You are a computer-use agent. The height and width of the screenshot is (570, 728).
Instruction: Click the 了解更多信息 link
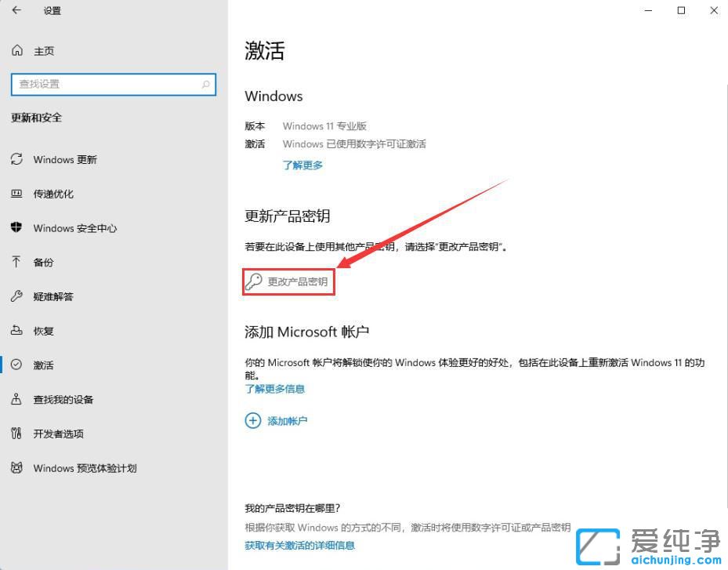[x=274, y=388]
